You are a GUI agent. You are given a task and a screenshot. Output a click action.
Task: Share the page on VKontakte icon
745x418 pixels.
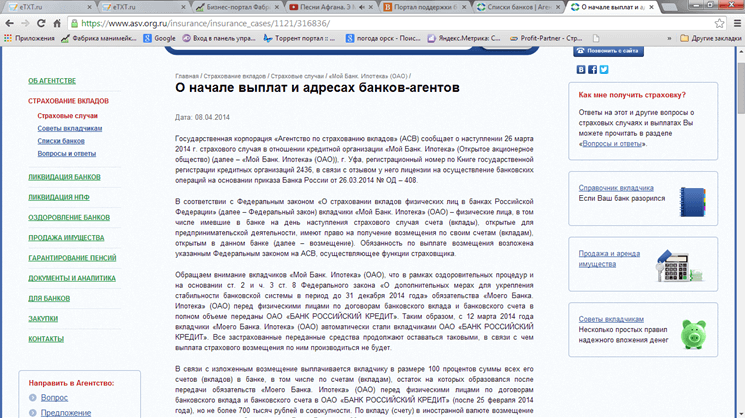581,69
